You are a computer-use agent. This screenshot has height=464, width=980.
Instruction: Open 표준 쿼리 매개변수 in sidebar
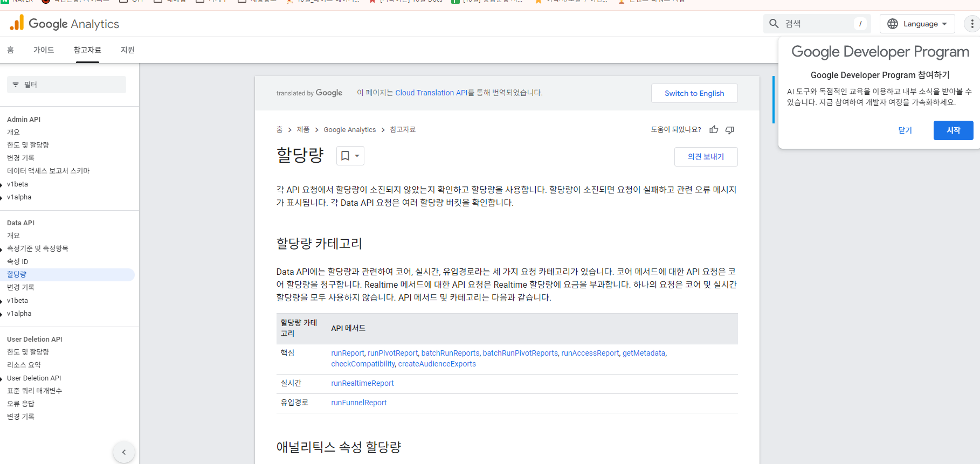point(34,391)
